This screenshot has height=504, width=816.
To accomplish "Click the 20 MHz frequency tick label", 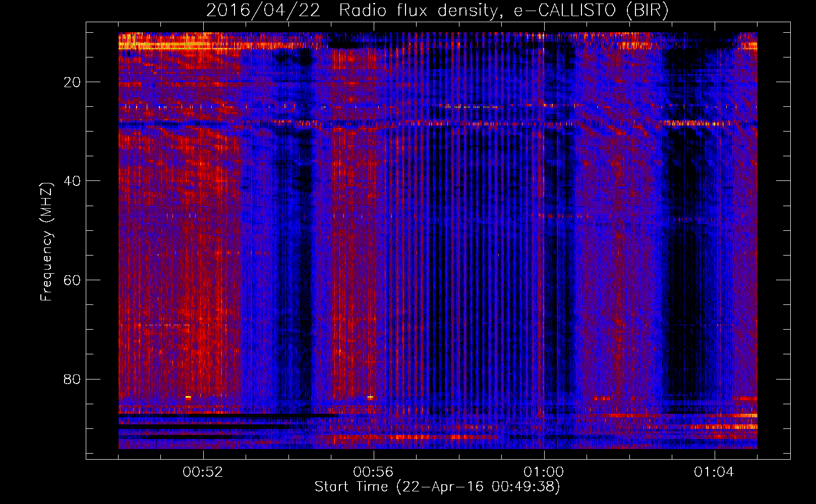I will pyautogui.click(x=73, y=82).
